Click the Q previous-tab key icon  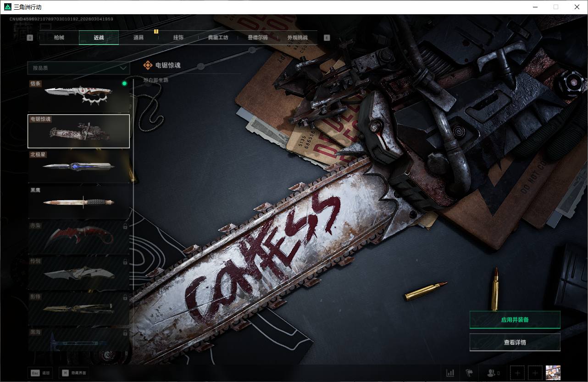click(30, 38)
